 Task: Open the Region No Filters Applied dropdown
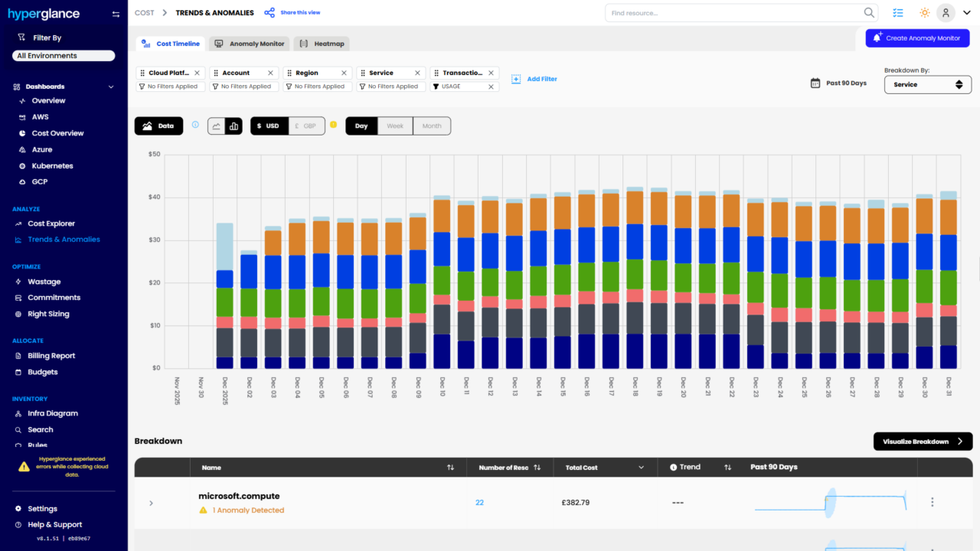click(x=316, y=86)
